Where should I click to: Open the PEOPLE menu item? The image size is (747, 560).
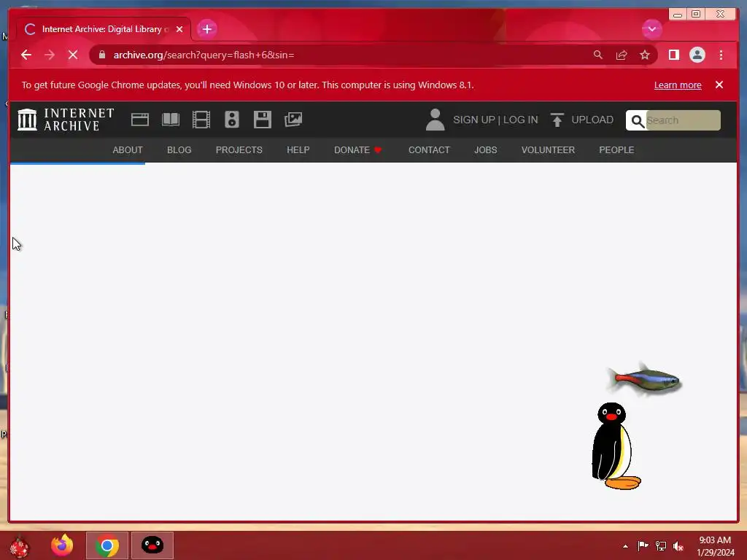(616, 150)
